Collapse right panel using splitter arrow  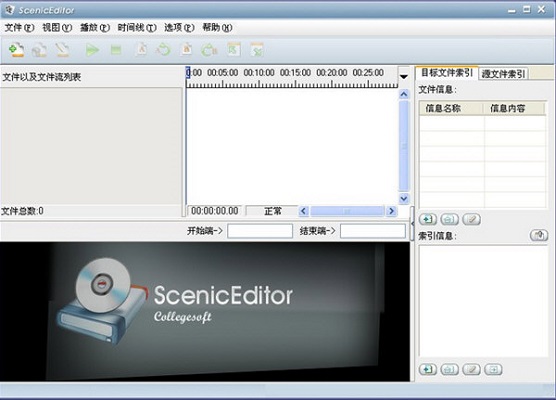click(412, 223)
